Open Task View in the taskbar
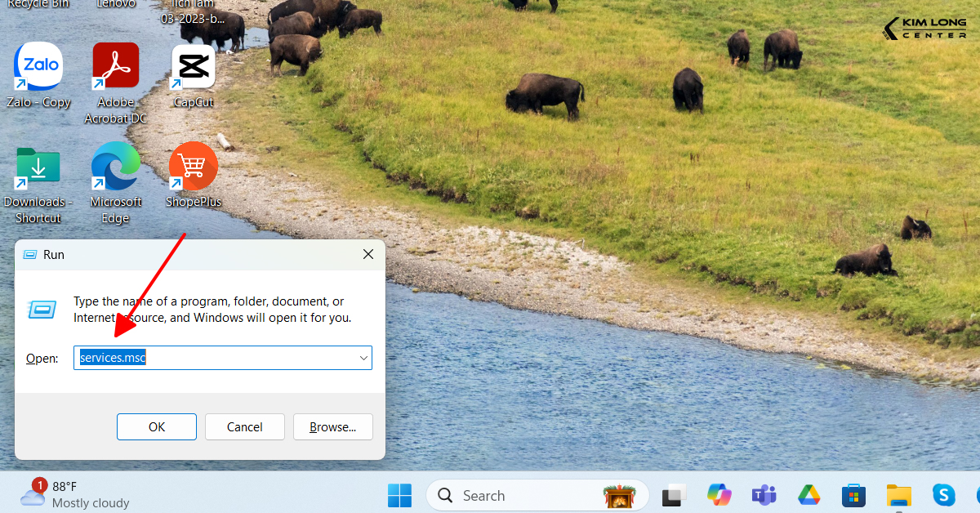 [x=675, y=495]
